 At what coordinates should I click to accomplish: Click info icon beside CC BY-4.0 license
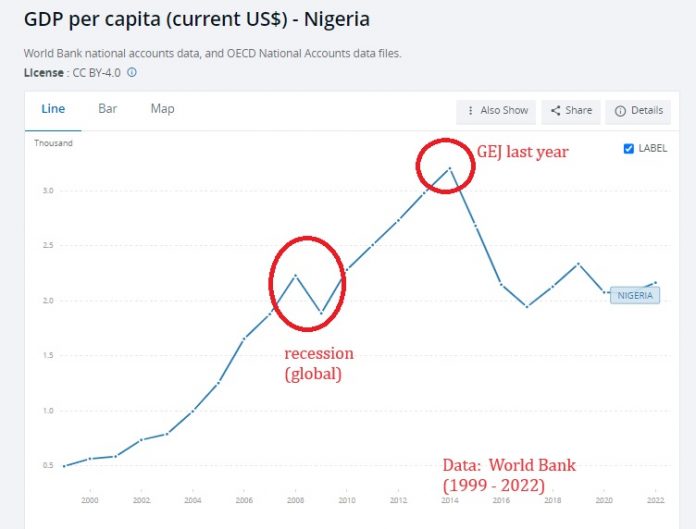click(x=132, y=72)
